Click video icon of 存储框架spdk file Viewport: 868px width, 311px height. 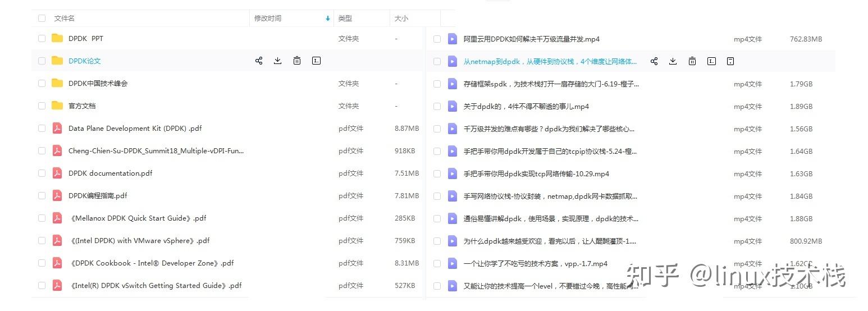[453, 84]
